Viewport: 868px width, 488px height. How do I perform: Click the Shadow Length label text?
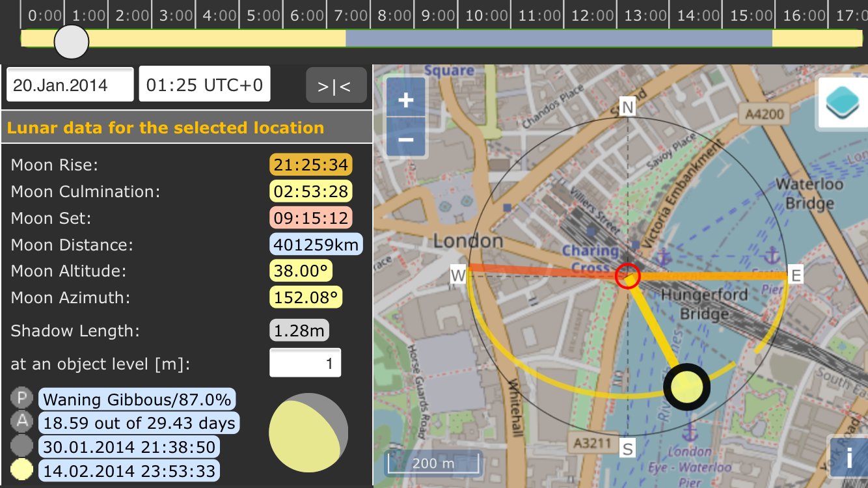coord(75,331)
